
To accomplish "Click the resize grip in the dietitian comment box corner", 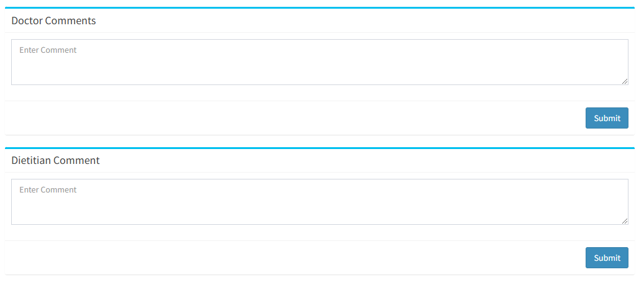I will [x=624, y=221].
